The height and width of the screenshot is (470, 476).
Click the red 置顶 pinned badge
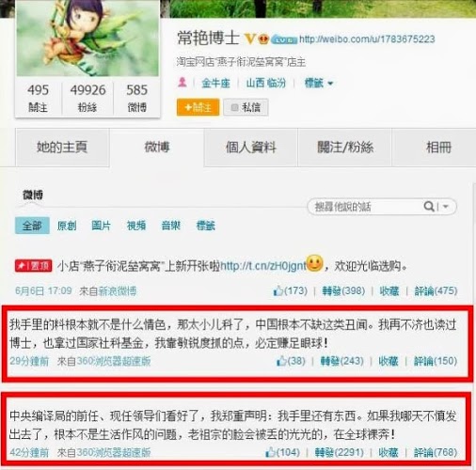[34, 266]
